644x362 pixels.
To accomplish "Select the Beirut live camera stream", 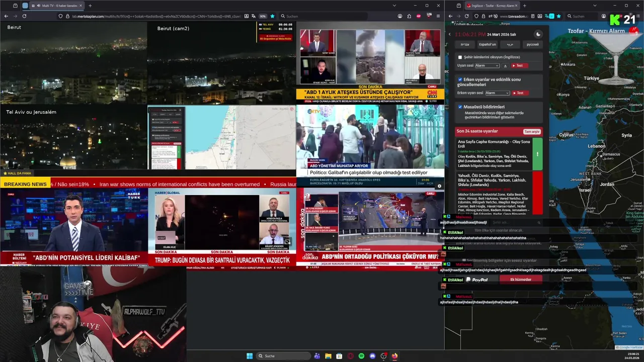I will pos(73,63).
